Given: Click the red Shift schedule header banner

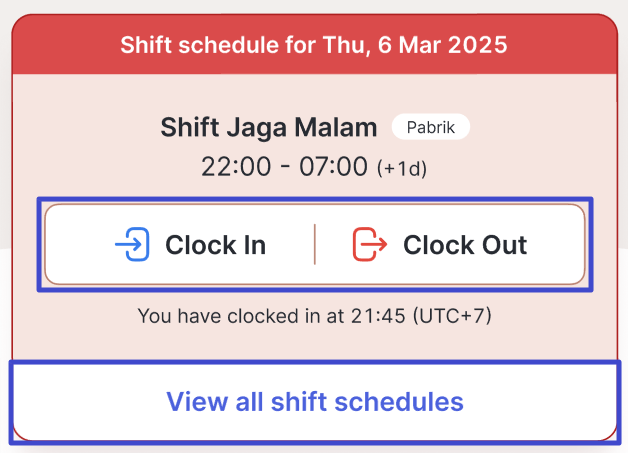Looking at the screenshot, I should tap(314, 44).
